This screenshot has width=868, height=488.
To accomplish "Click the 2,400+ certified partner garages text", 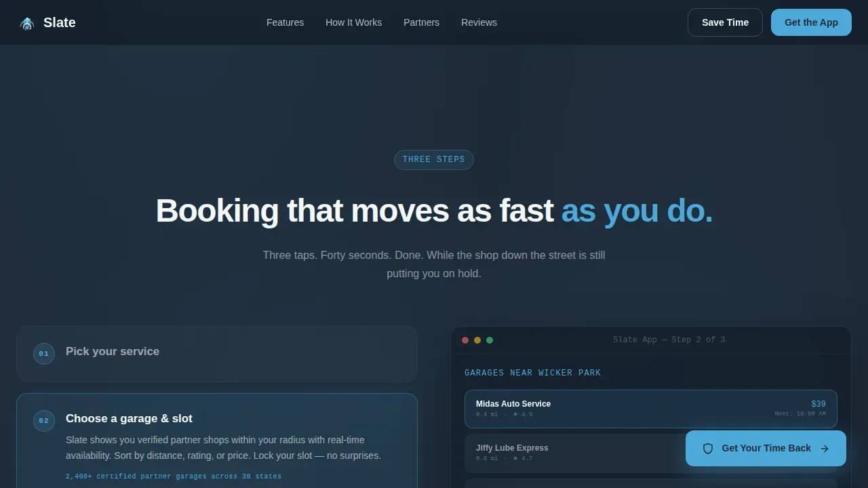I will tap(174, 476).
